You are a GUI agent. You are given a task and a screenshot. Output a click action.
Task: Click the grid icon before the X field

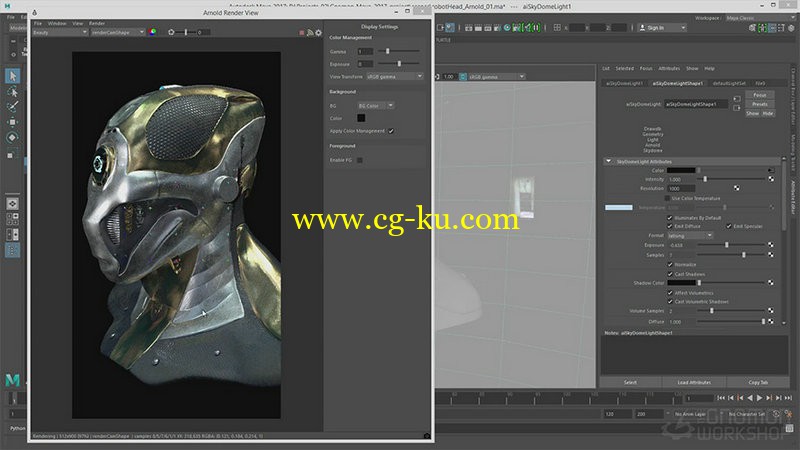(557, 28)
